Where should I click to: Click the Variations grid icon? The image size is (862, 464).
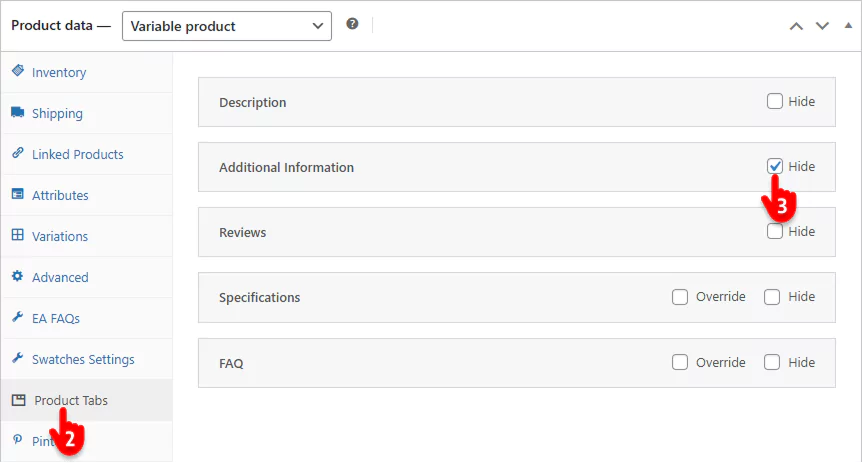tap(17, 236)
